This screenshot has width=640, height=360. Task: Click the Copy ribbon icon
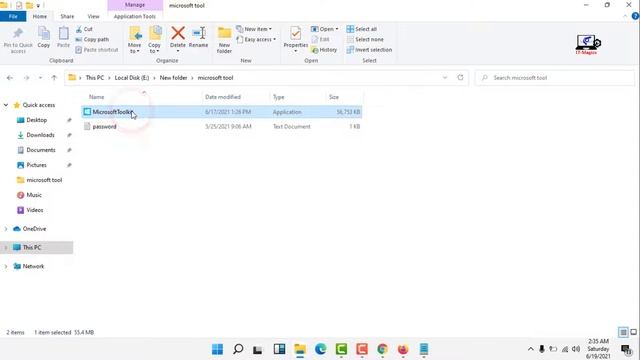pyautogui.click(x=44, y=33)
